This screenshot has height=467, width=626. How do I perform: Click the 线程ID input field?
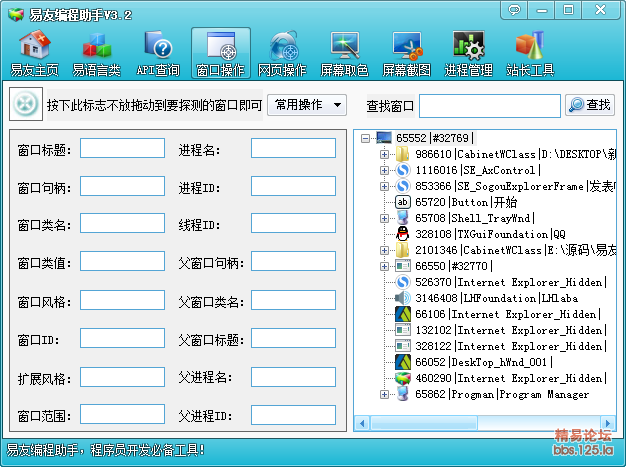point(293,223)
